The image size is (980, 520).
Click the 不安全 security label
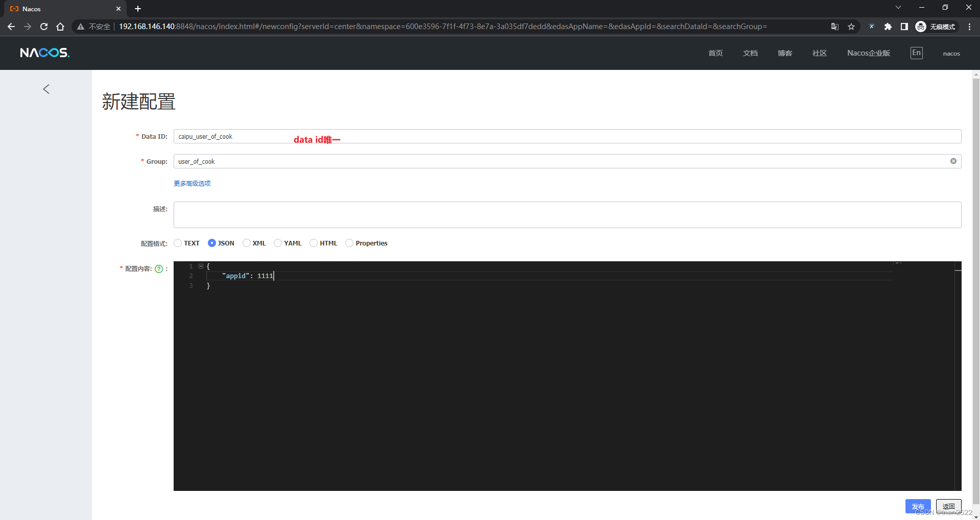pyautogui.click(x=100, y=27)
